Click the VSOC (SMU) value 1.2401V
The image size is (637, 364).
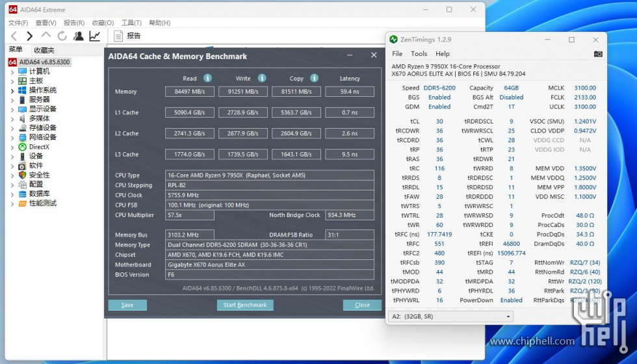click(x=585, y=122)
